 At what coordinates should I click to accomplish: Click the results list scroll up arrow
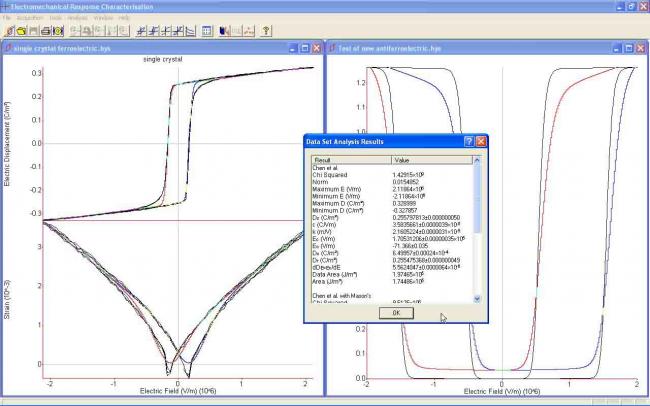click(476, 159)
